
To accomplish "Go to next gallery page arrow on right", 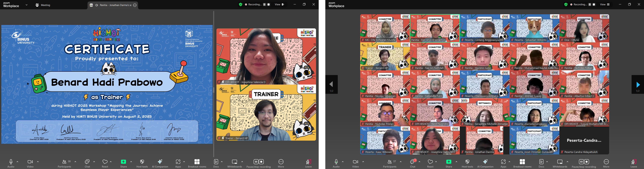I will click(x=638, y=84).
